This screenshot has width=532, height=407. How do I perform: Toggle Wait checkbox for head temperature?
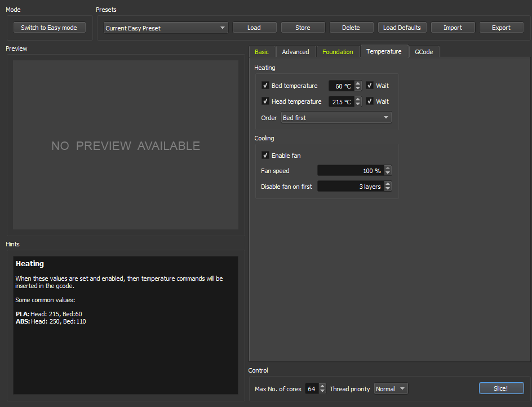370,101
